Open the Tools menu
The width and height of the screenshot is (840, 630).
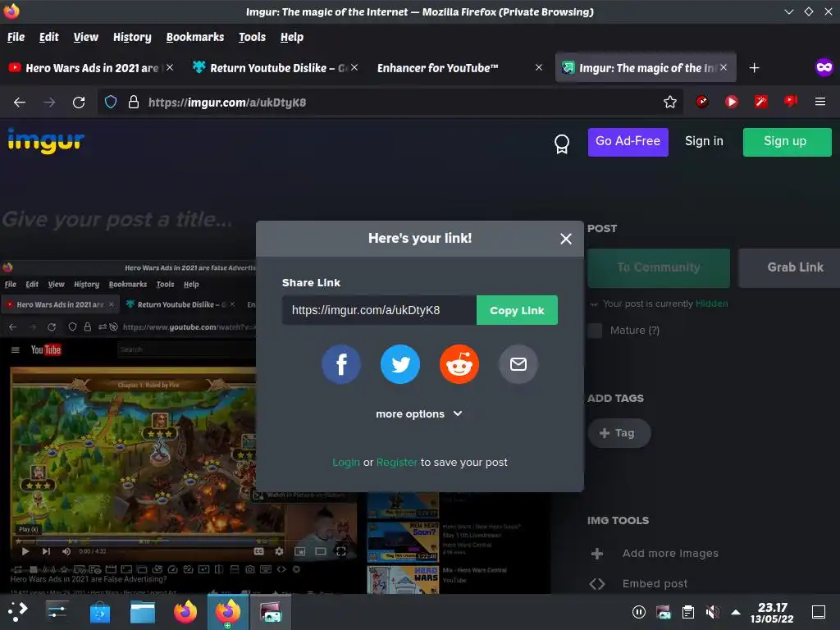click(253, 37)
